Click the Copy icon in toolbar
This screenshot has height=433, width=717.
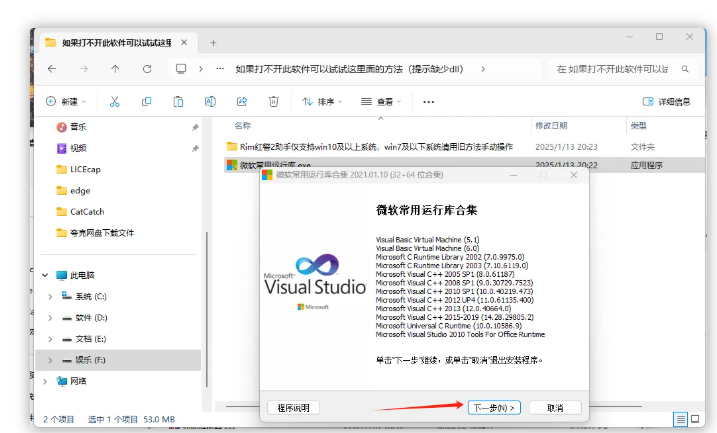tap(146, 102)
